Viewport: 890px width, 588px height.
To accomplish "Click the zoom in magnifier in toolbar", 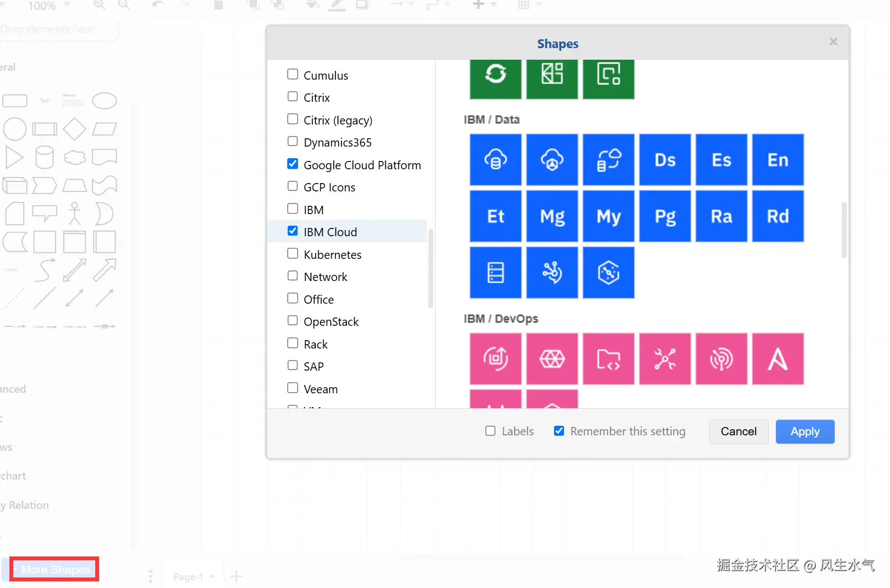I will pos(99,5).
